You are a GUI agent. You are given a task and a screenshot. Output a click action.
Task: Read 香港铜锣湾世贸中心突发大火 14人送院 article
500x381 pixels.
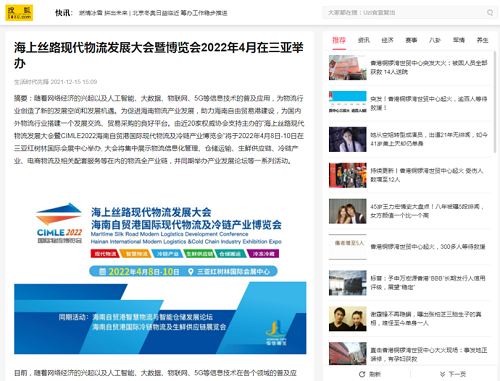(x=429, y=67)
